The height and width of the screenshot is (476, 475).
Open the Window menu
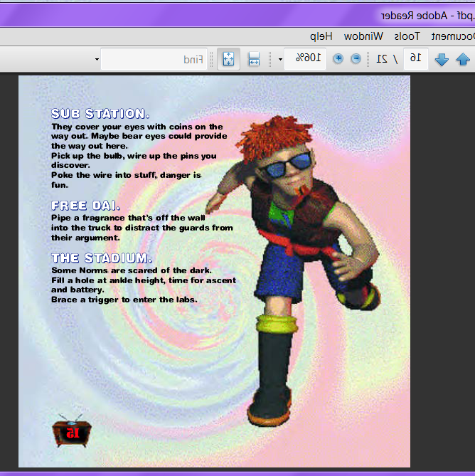click(363, 36)
